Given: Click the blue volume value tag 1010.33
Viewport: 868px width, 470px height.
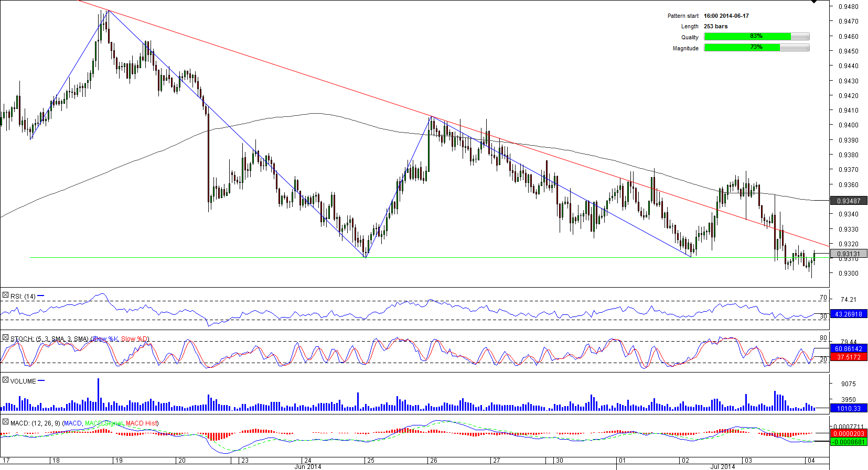Looking at the screenshot, I should tap(848, 408).
